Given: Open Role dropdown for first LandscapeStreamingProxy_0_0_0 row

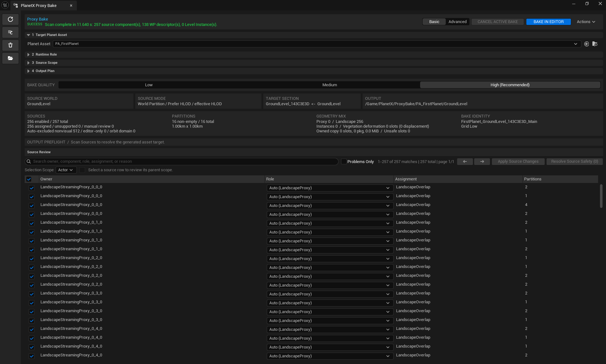Looking at the screenshot, I should [x=330, y=188].
